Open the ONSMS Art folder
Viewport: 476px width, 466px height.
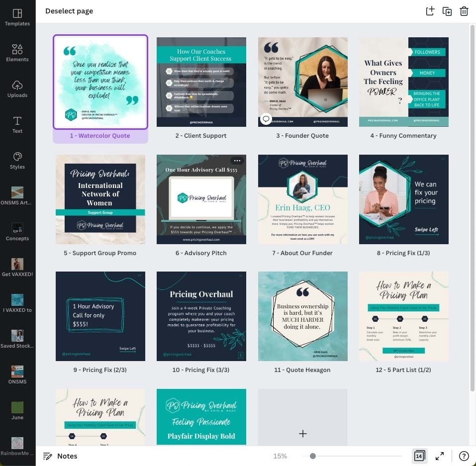tap(17, 196)
